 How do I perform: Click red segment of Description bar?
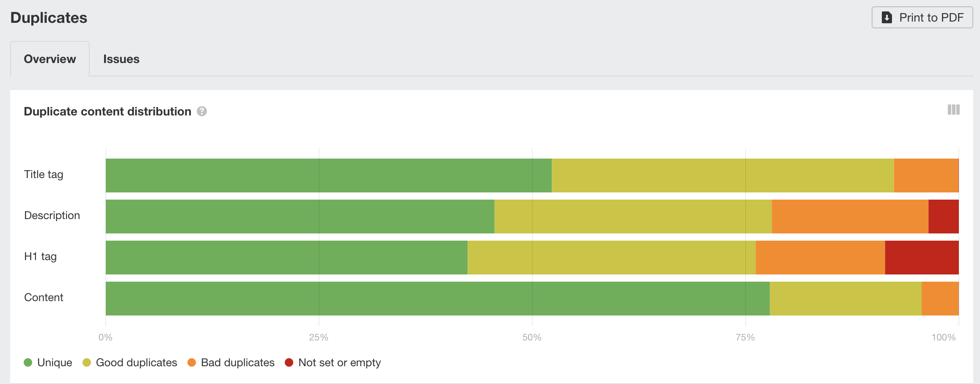943,217
